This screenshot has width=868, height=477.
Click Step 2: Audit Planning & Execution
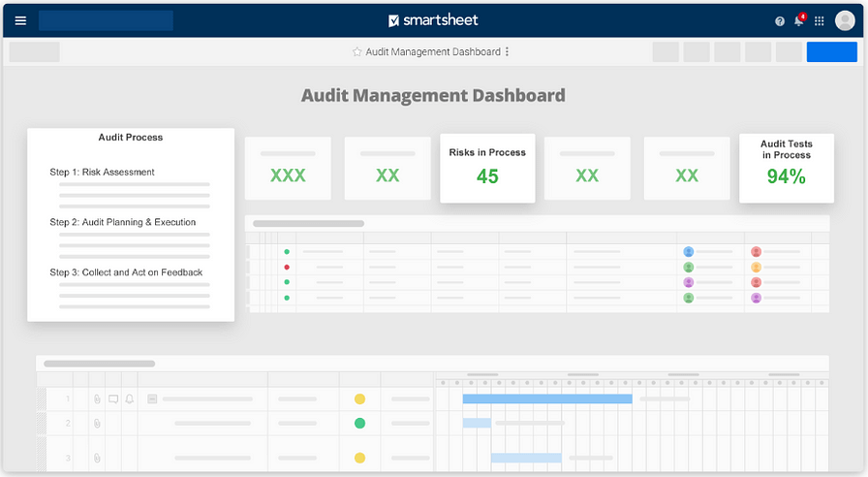[122, 222]
